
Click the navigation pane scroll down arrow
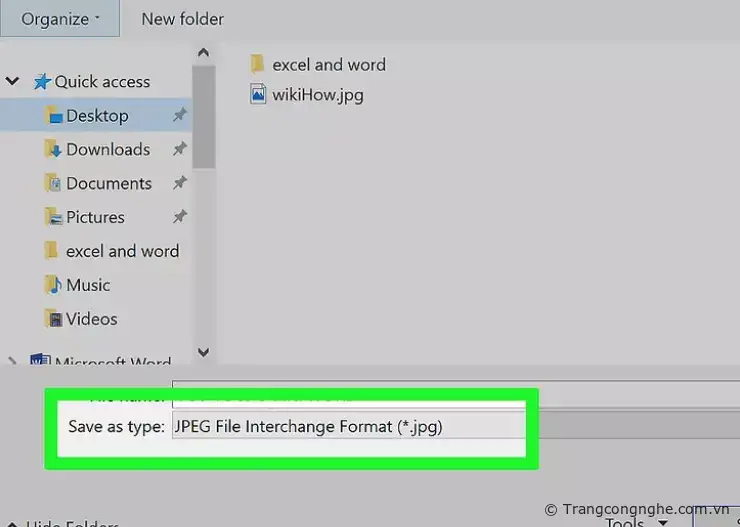tap(204, 352)
